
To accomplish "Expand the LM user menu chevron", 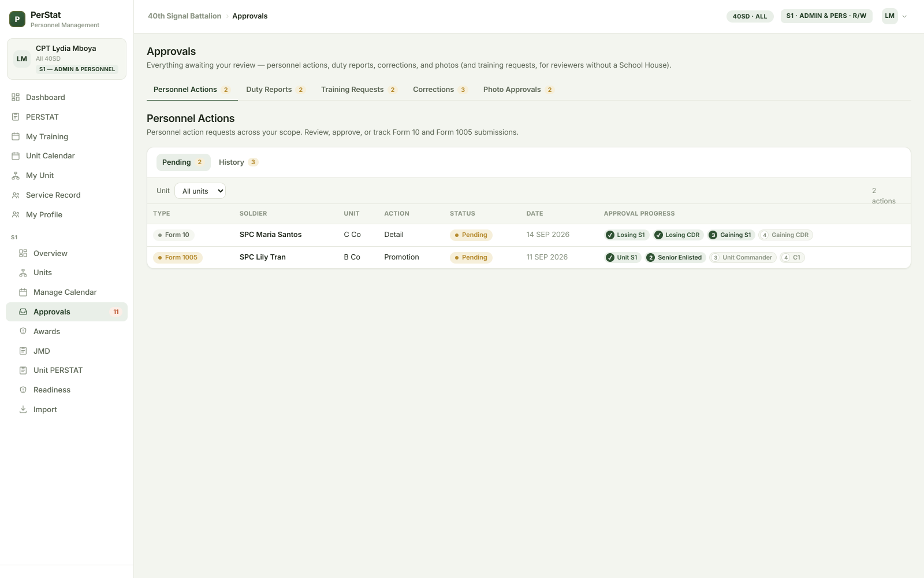I will coord(904,16).
